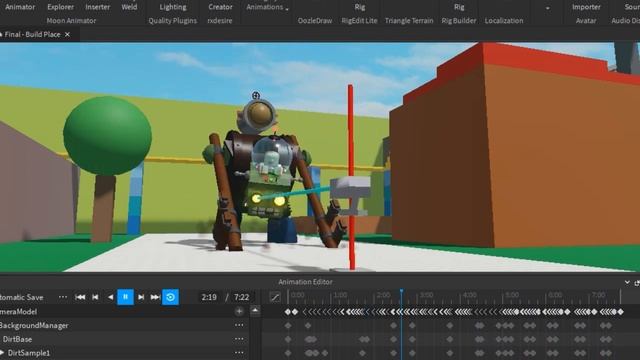Screen dimensions: 640x360
Task: Select first keyframe on CameraModel summary row
Action: [x=288, y=312]
